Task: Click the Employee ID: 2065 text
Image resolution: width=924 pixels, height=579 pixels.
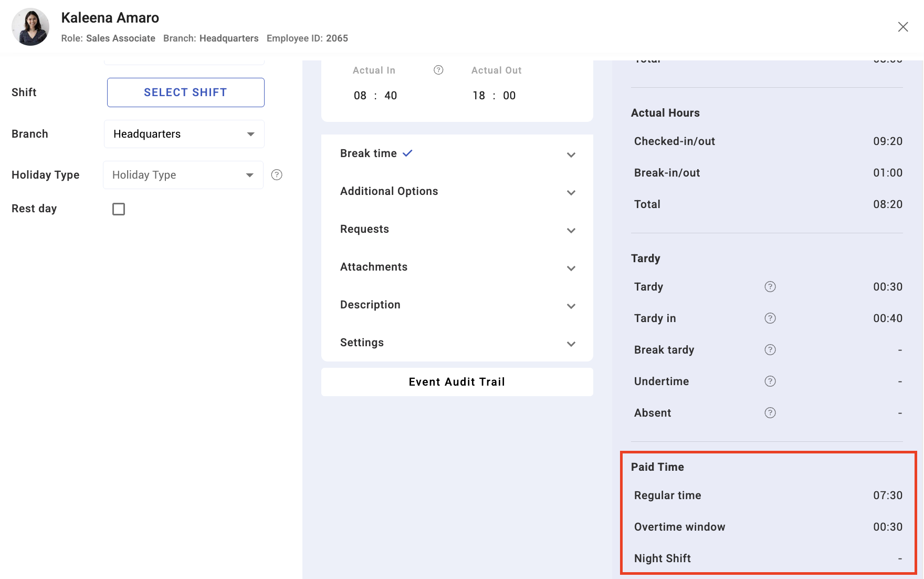Action: [307, 38]
